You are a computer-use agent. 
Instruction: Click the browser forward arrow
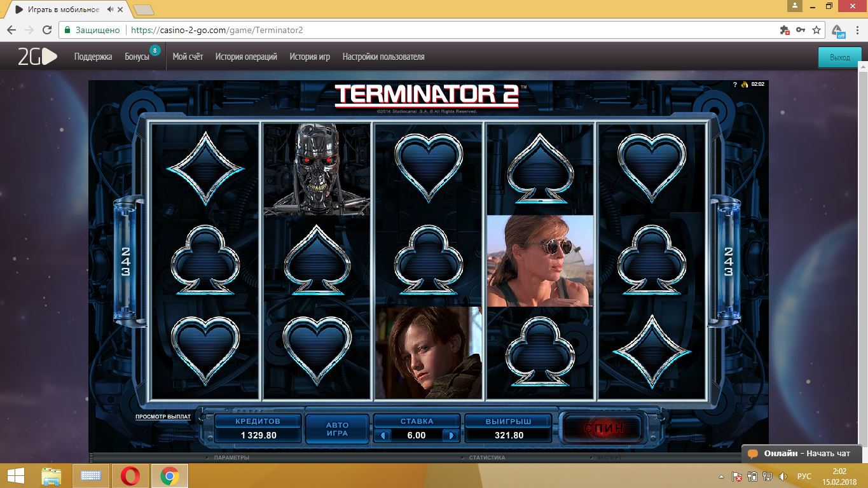(29, 30)
